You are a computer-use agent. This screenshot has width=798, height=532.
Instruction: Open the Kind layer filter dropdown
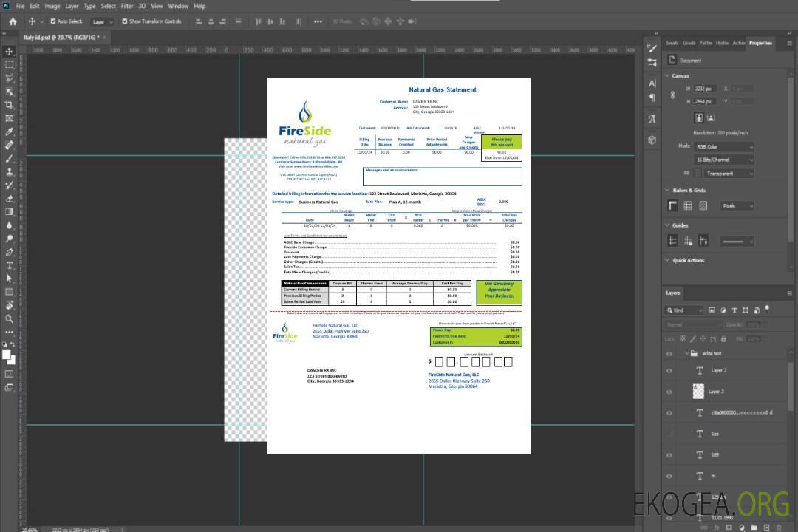[x=684, y=310]
